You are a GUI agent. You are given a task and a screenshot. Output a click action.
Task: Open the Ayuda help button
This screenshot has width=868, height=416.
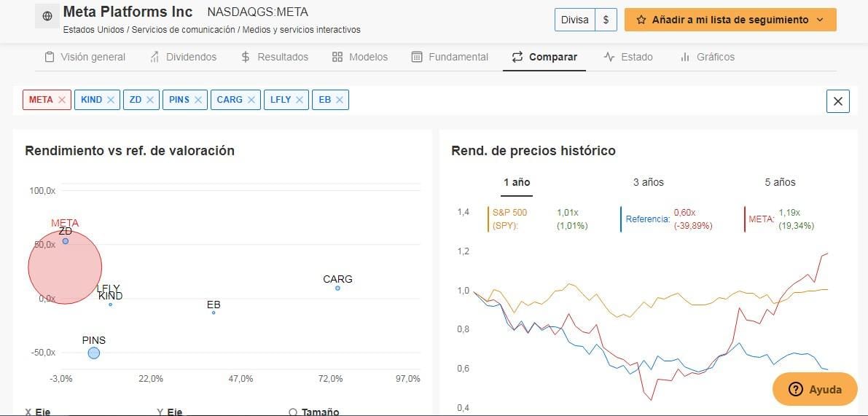[x=815, y=390]
